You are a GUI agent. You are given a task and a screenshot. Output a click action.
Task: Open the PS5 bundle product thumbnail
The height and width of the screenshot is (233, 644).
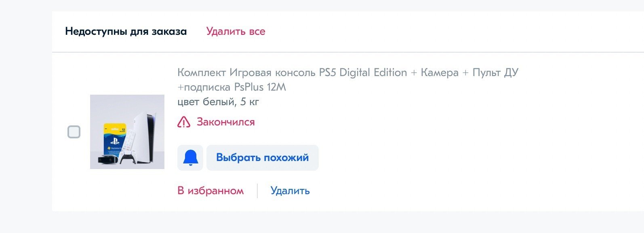tap(127, 132)
